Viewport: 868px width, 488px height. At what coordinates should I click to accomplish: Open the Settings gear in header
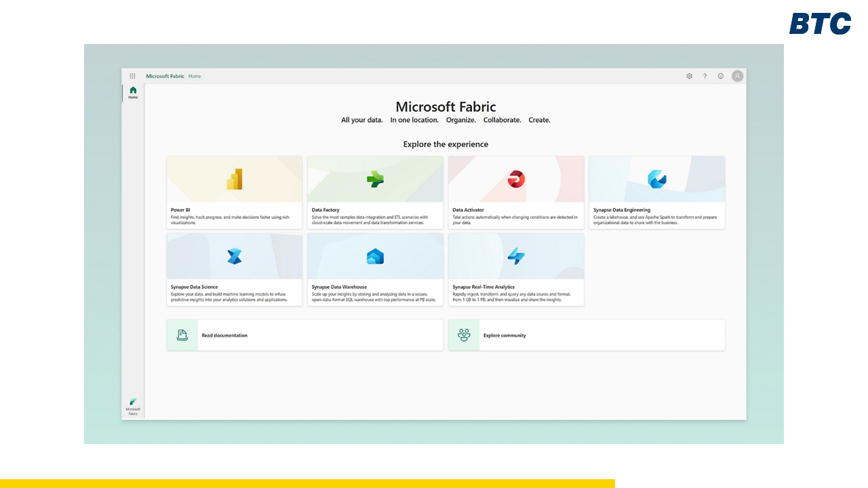pyautogui.click(x=689, y=76)
